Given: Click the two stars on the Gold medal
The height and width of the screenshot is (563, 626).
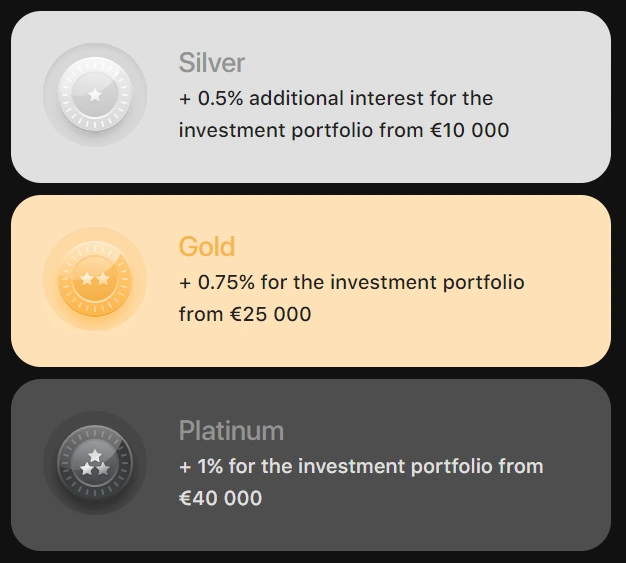Looking at the screenshot, I should point(95,278).
